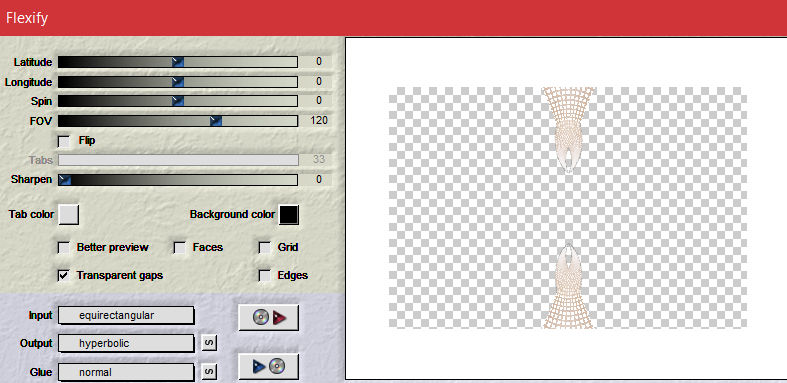Tick the Edges checkbox
The width and height of the screenshot is (787, 383).
[265, 276]
